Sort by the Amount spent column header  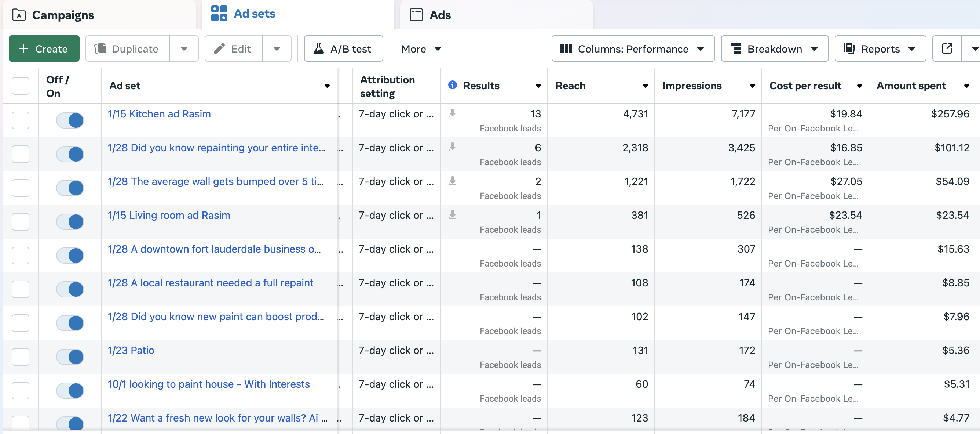click(x=912, y=86)
